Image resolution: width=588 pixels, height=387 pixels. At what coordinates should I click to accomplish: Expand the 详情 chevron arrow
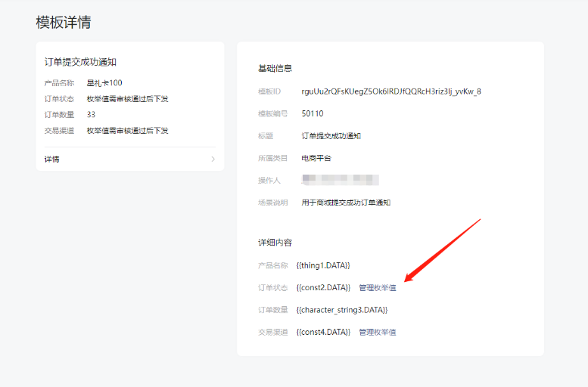click(213, 159)
